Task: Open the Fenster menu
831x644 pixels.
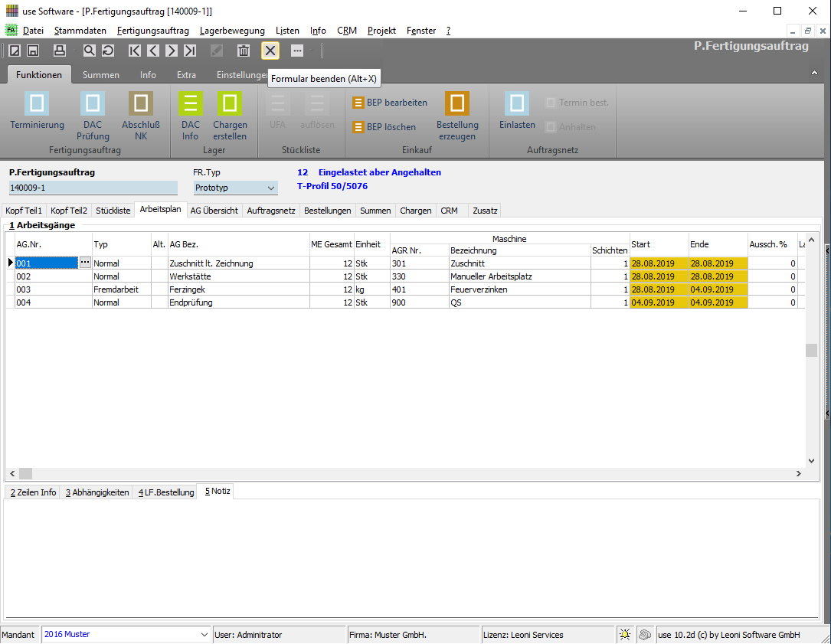Action: (x=421, y=31)
